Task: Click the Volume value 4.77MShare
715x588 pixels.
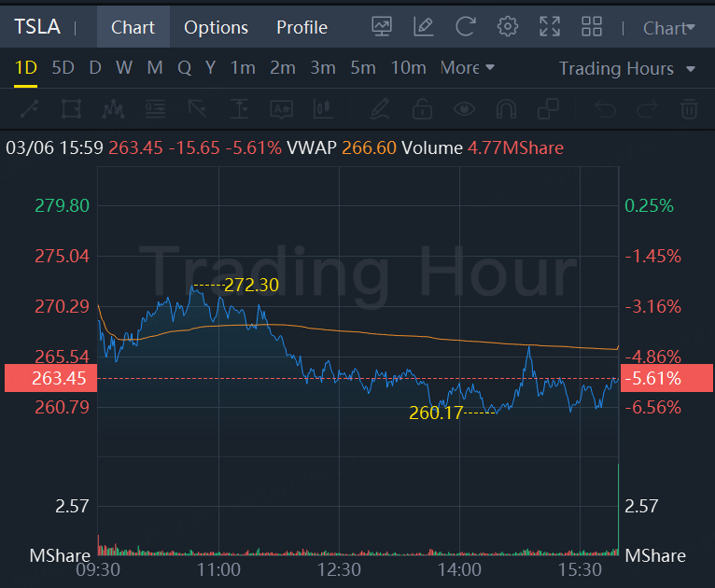Action: coord(515,147)
